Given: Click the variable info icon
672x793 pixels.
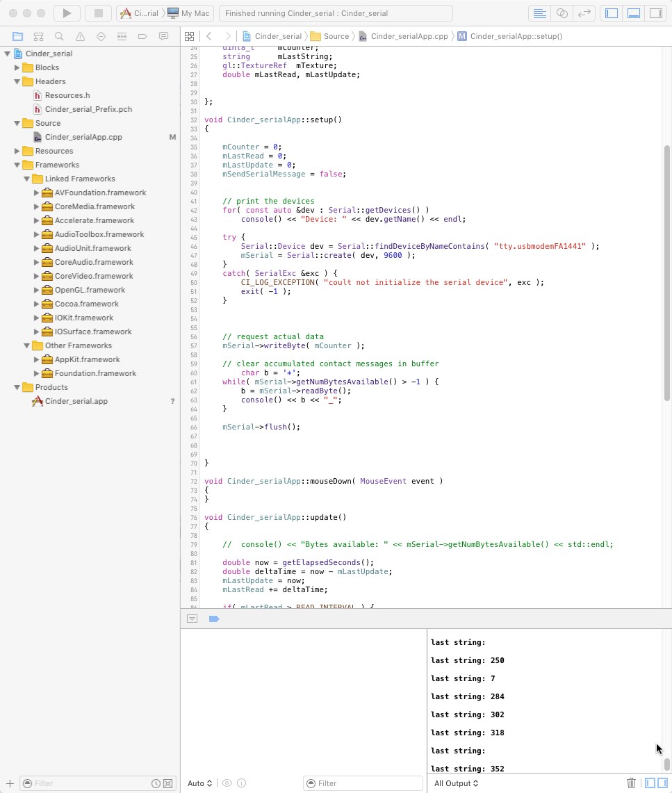Looking at the screenshot, I should pos(242,783).
